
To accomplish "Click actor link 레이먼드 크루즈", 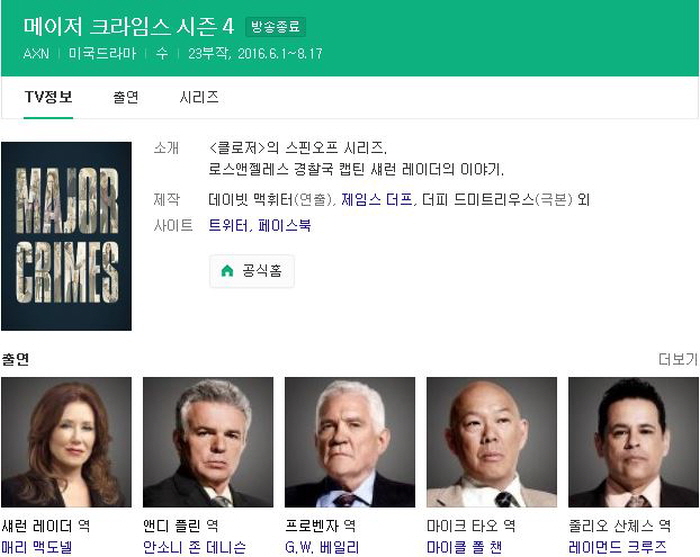I will (x=617, y=547).
